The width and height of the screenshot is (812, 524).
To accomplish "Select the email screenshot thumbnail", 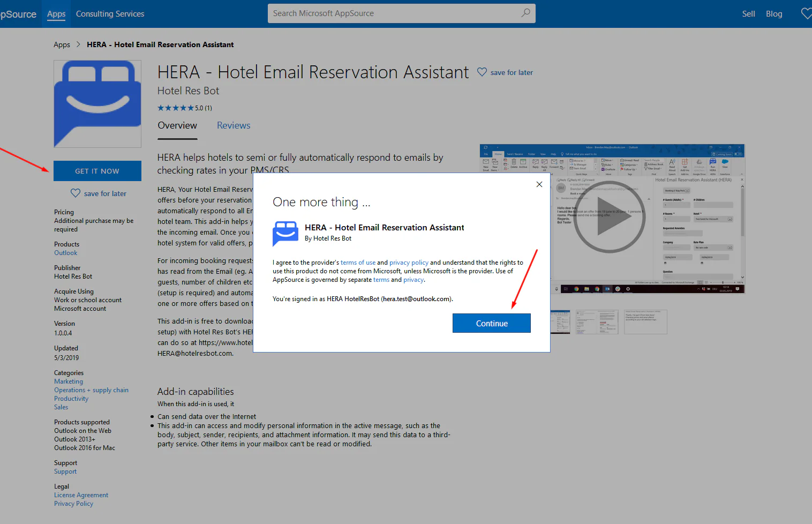I will pyautogui.click(x=597, y=322).
